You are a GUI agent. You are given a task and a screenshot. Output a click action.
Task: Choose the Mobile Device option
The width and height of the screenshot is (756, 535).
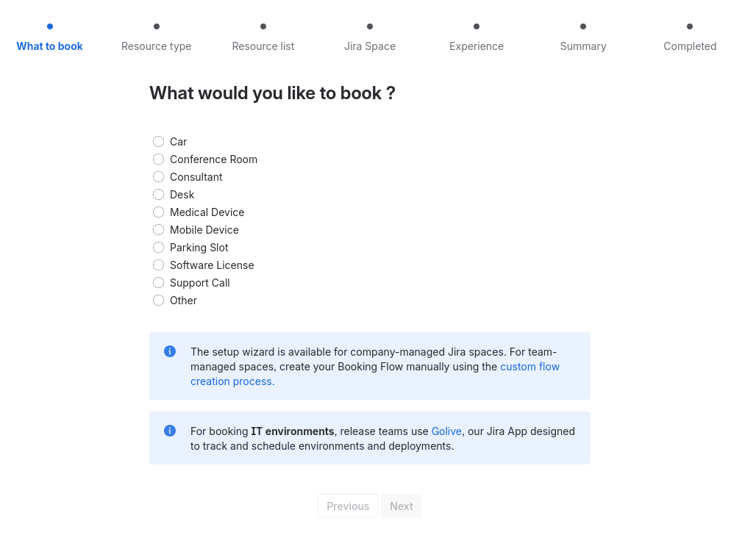158,230
